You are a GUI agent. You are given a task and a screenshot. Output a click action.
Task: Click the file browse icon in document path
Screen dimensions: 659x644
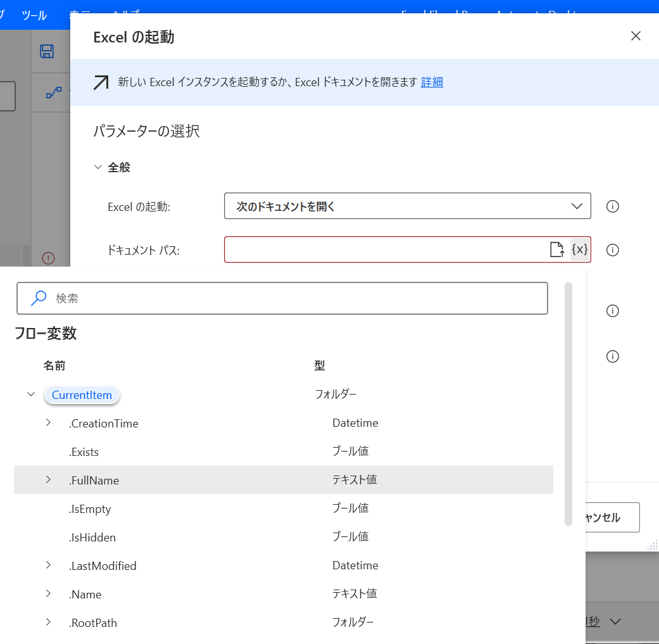[557, 249]
